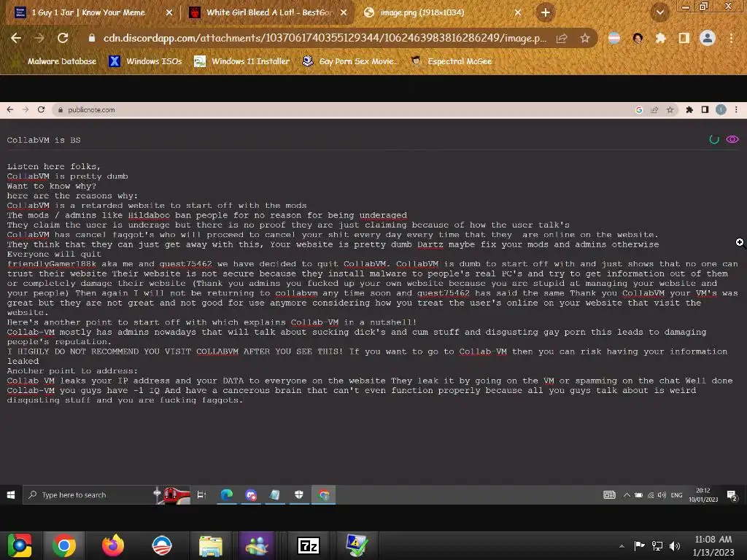Image resolution: width=747 pixels, height=560 pixels.
Task: Open 7-Zip from the bottom taskbar
Action: (x=309, y=545)
